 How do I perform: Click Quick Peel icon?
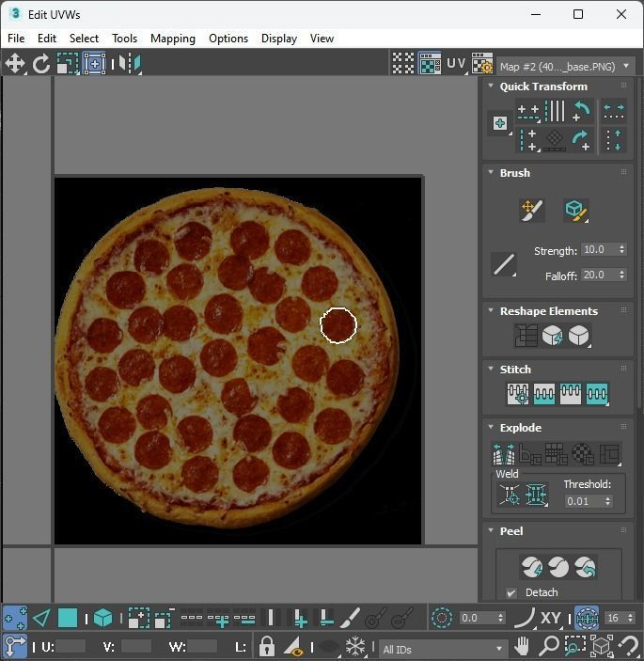[x=532, y=567]
